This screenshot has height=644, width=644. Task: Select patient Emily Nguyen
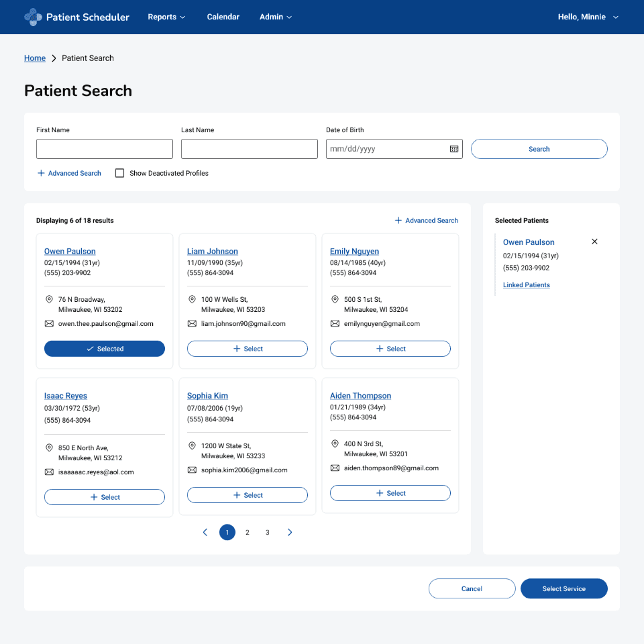click(x=390, y=349)
